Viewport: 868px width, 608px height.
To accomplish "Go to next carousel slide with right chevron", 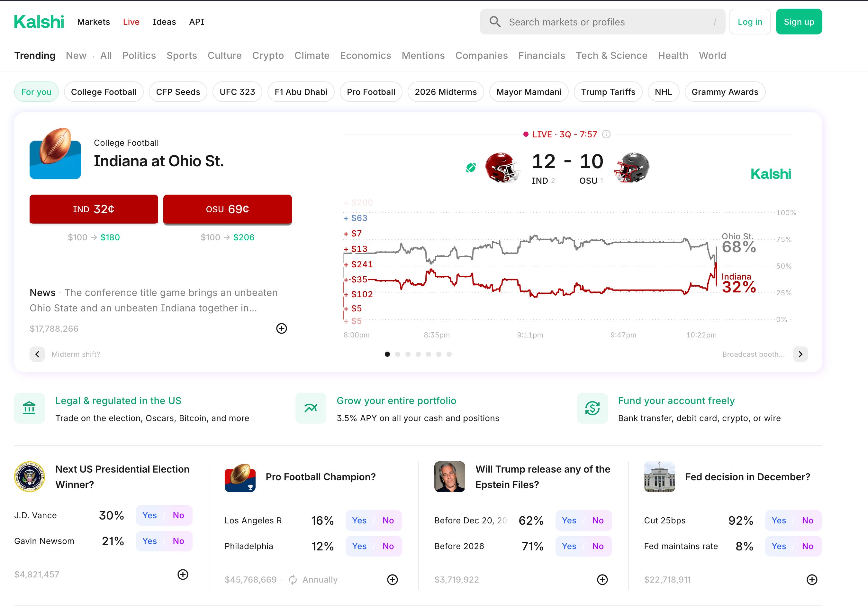I will (x=800, y=354).
